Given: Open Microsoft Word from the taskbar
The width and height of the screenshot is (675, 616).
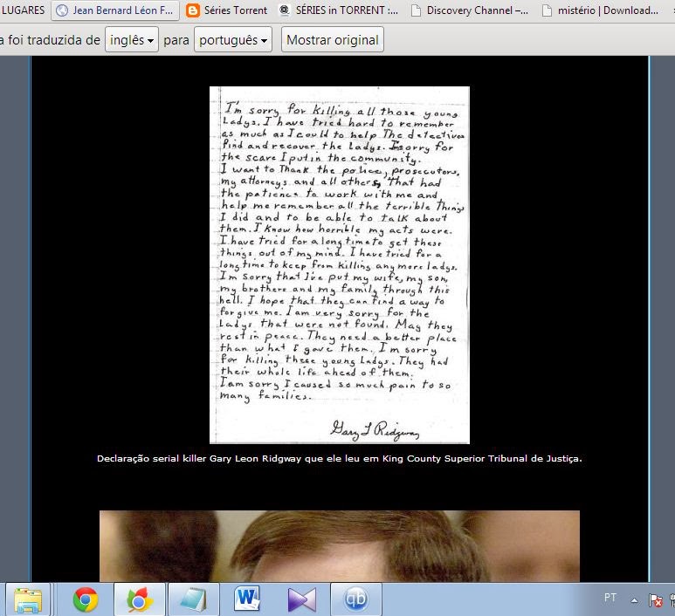Looking at the screenshot, I should point(247,599).
